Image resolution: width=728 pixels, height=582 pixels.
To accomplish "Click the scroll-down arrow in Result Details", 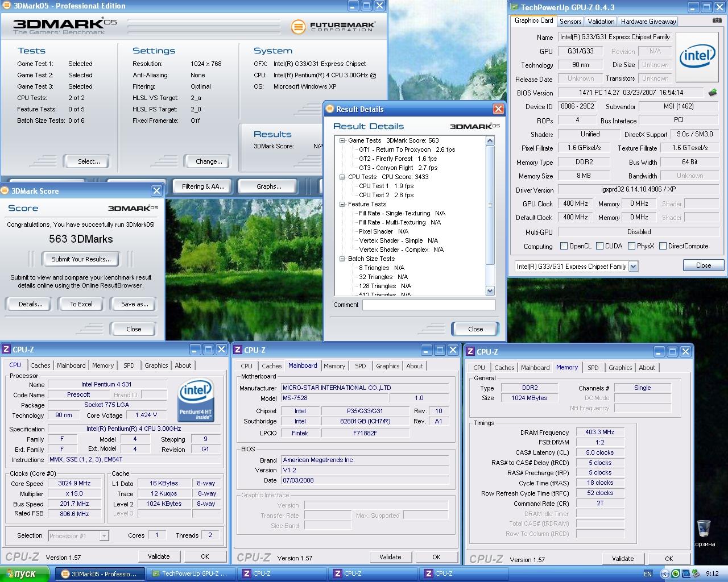I will coord(490,290).
